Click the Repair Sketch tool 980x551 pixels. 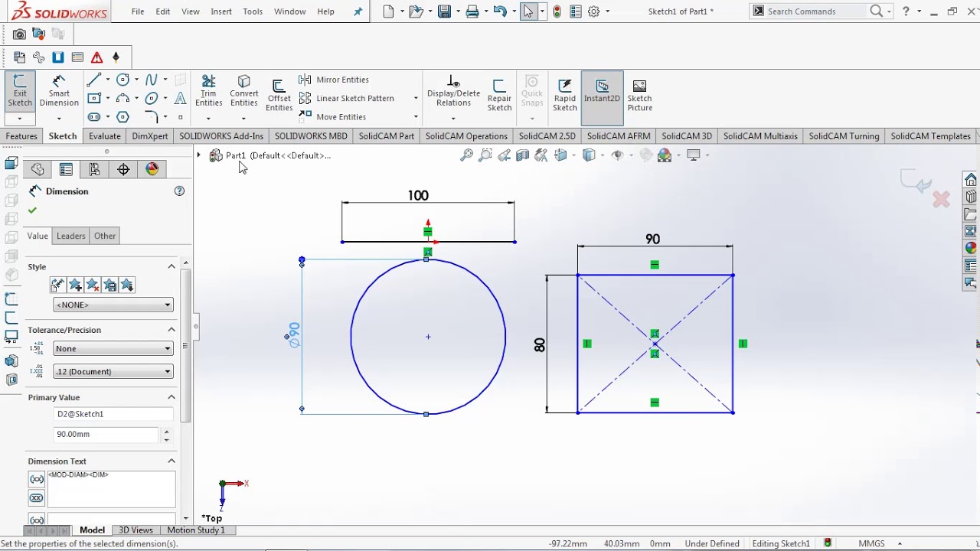click(x=499, y=95)
